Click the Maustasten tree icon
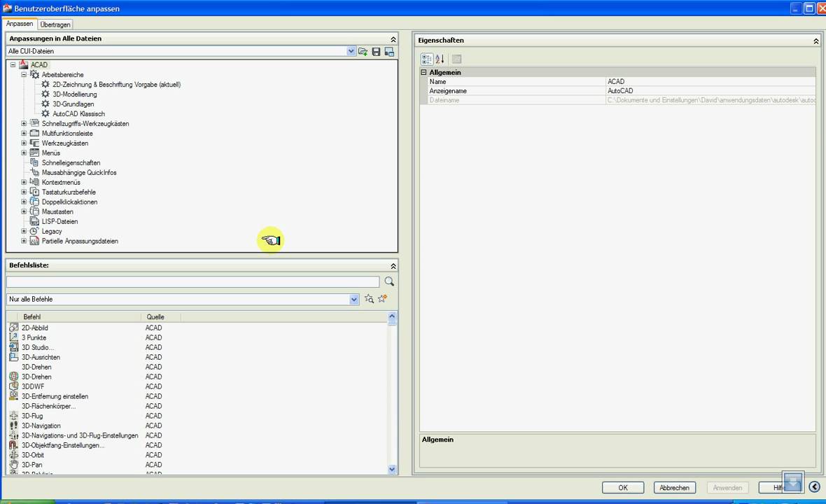826x504 pixels. click(x=34, y=211)
